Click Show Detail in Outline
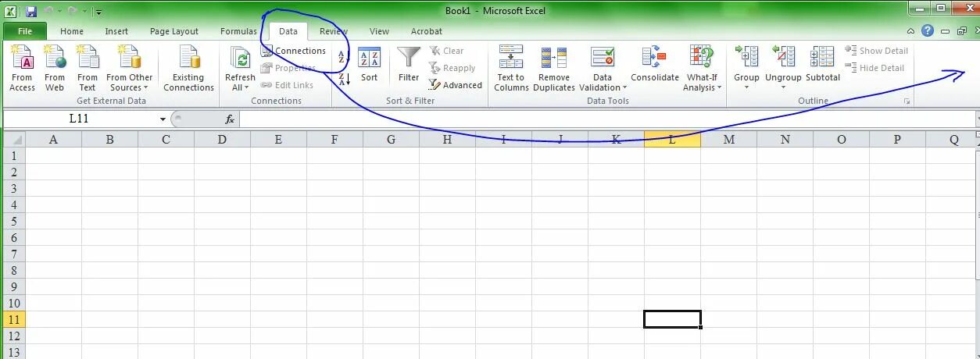 click(x=877, y=51)
